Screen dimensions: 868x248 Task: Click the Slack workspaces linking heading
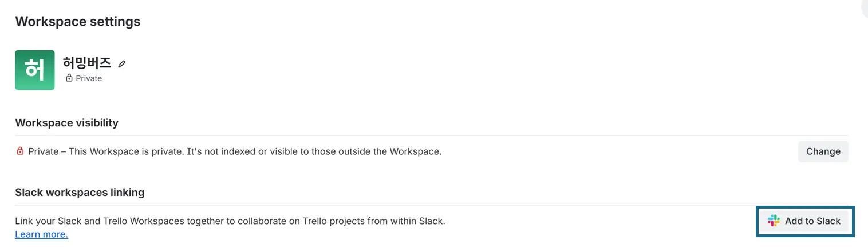(x=80, y=193)
